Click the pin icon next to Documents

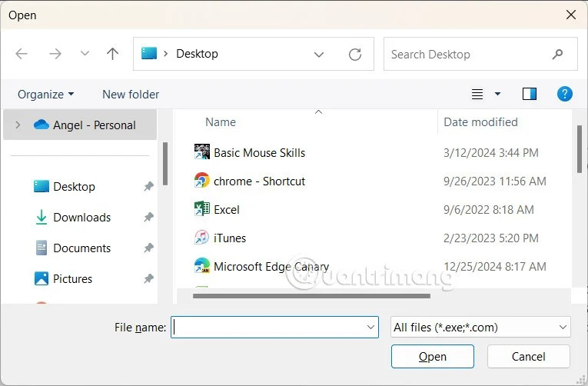(149, 248)
